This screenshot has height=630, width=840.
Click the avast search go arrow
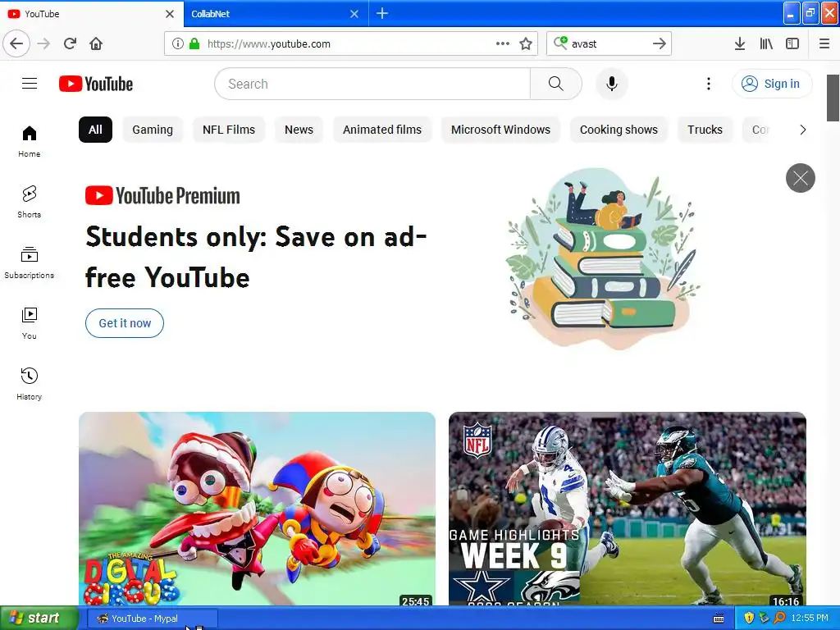(660, 43)
